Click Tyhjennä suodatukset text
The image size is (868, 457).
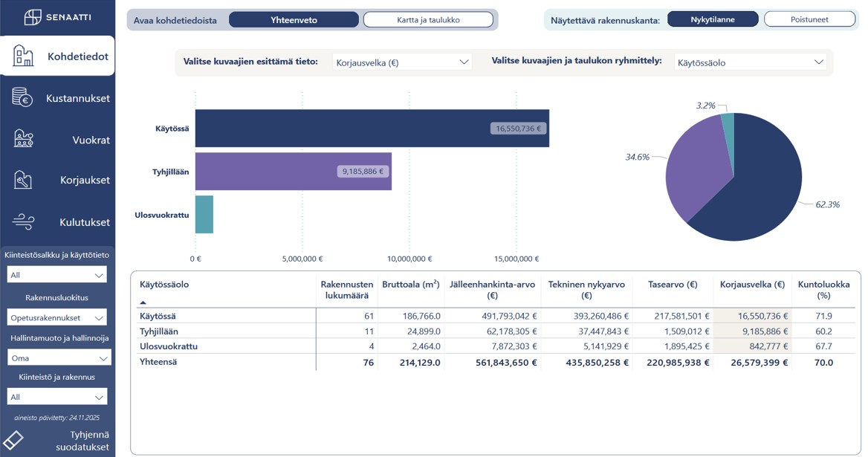pos(83,441)
